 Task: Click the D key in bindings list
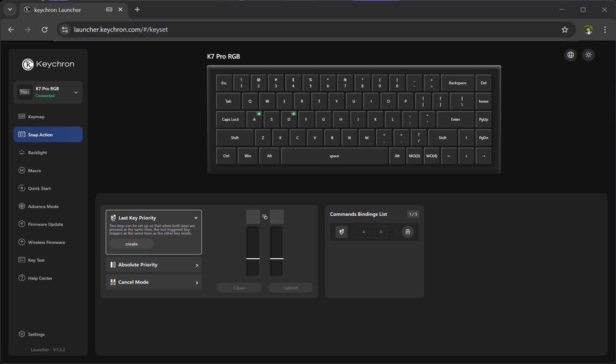pyautogui.click(x=381, y=232)
